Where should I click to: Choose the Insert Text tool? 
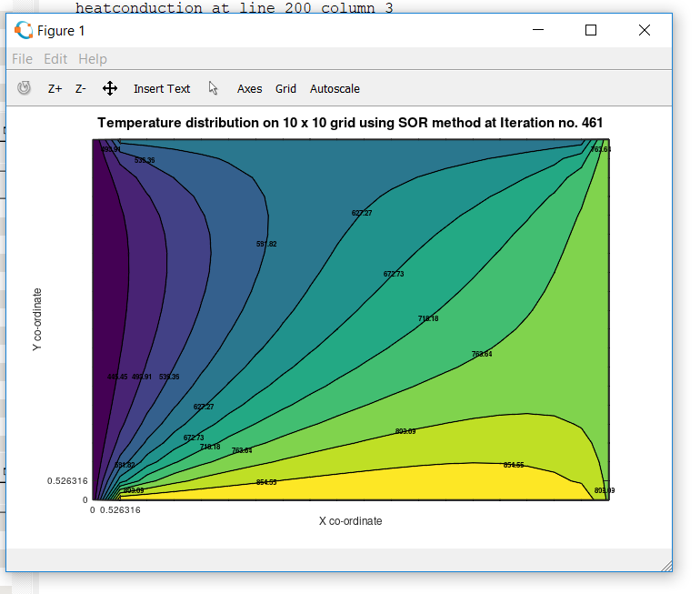[162, 88]
